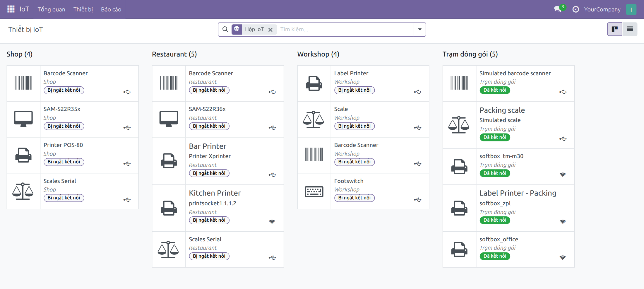The width and height of the screenshot is (644, 289).
Task: Remove the Hộp IoT filter facet
Action: pos(270,30)
